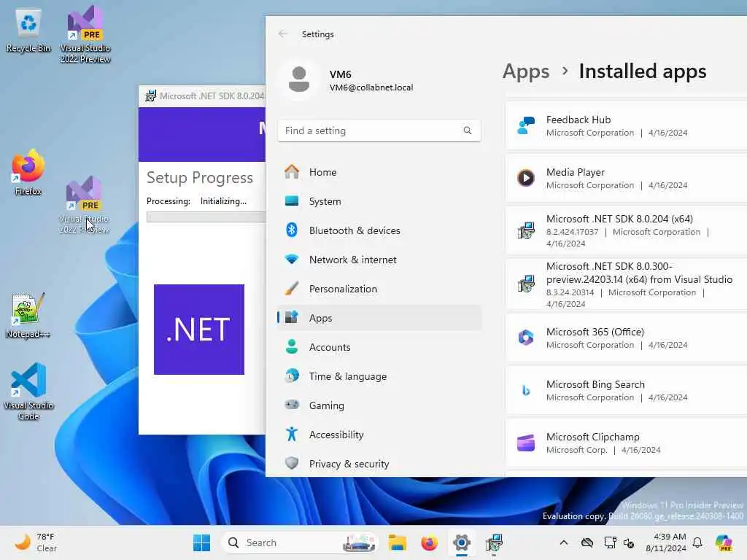Open Accounts settings
The width and height of the screenshot is (747, 560).
click(x=379, y=347)
